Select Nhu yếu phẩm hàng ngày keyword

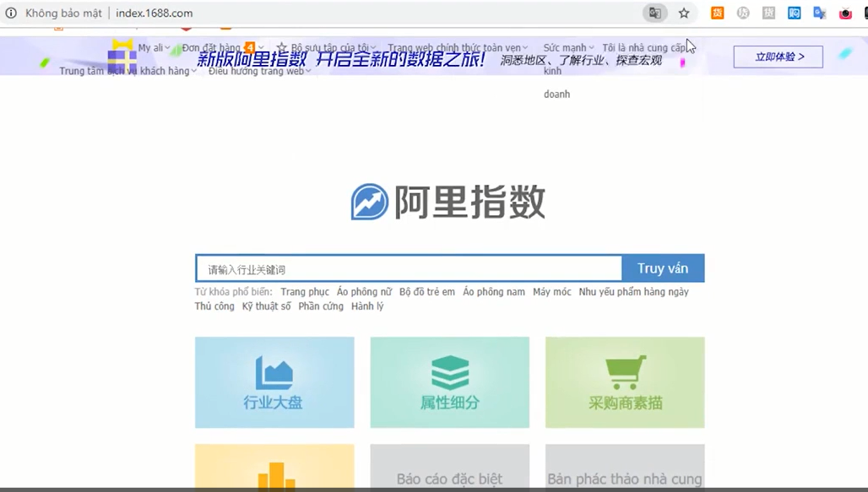coord(634,292)
